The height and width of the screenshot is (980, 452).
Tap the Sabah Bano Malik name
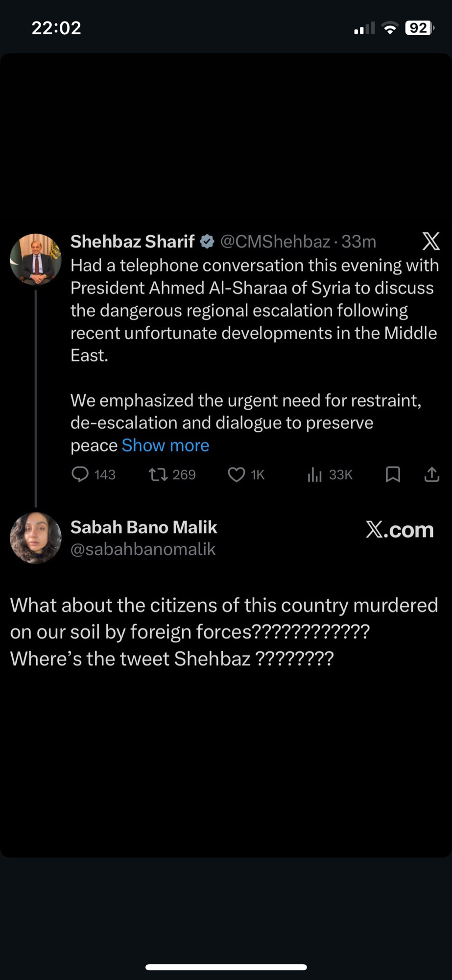143,527
